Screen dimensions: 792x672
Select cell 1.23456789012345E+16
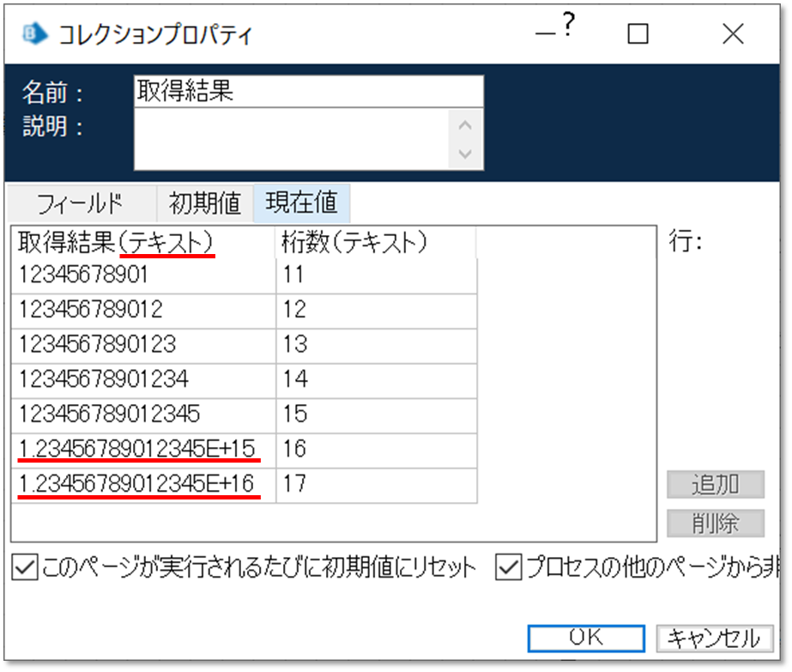143,485
